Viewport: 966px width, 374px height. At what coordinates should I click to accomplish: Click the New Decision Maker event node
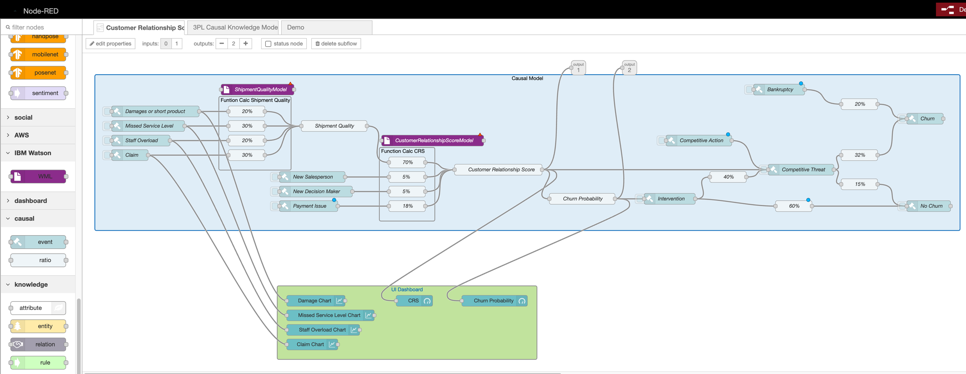[x=316, y=192]
